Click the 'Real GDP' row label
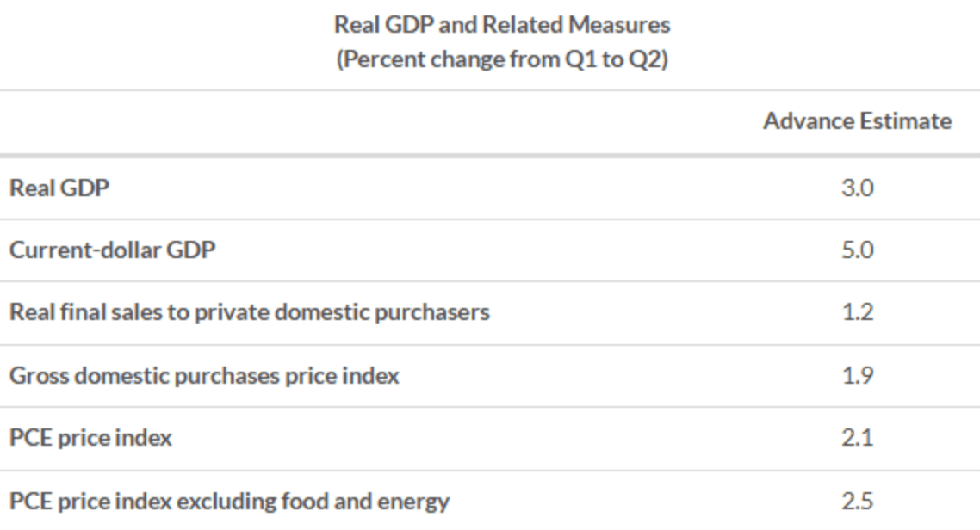Image resolution: width=980 pixels, height=530 pixels. pyautogui.click(x=59, y=187)
